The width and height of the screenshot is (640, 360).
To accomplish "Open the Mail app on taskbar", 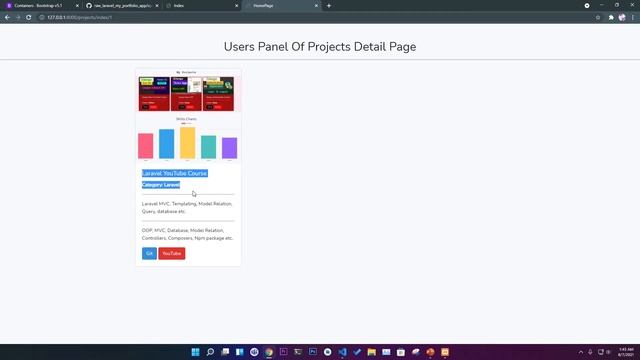I will click(x=386, y=352).
